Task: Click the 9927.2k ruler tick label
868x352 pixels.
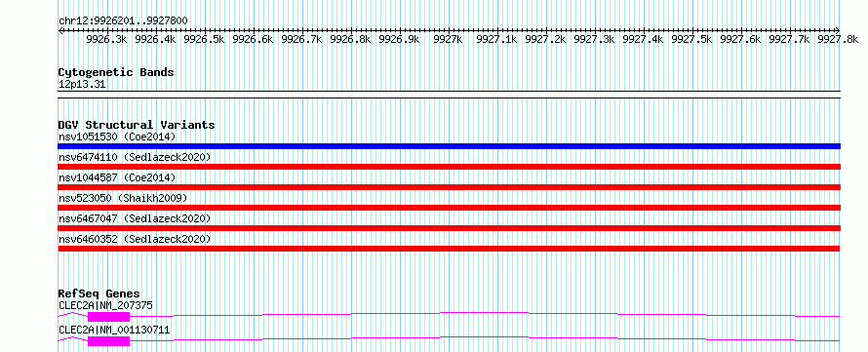Action: click(545, 39)
